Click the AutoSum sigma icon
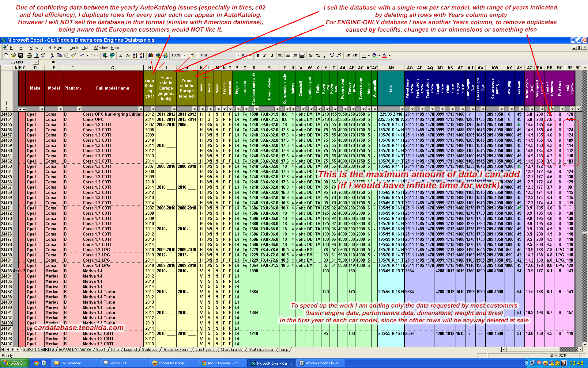 [x=121, y=56]
